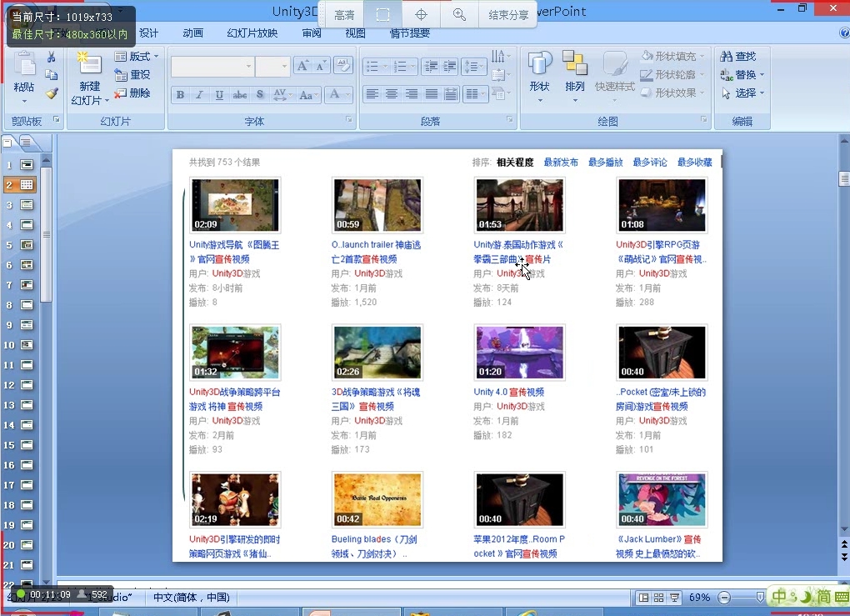Toggle Align Text Left
This screenshot has height=616, width=850.
[x=372, y=94]
